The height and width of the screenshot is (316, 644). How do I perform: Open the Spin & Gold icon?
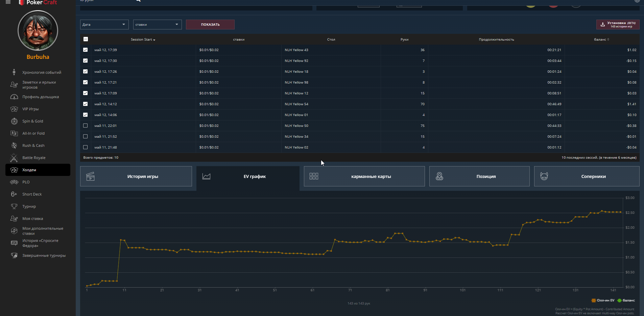coord(14,121)
